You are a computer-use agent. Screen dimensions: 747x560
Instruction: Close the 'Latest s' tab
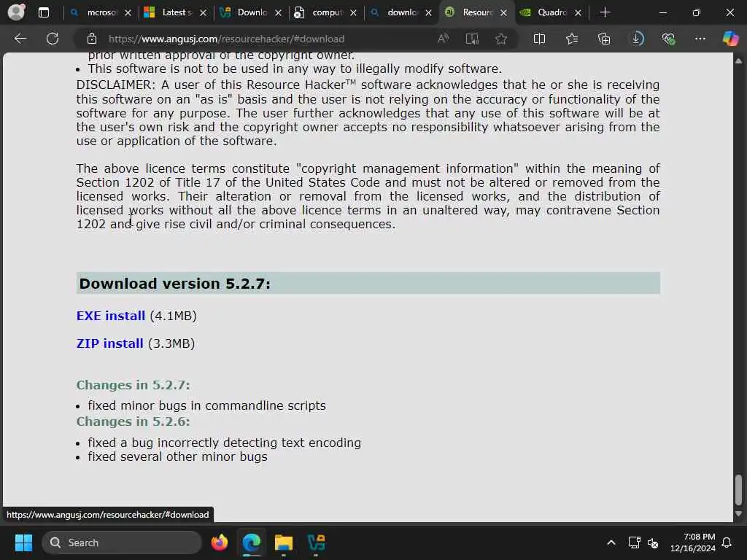[203, 13]
